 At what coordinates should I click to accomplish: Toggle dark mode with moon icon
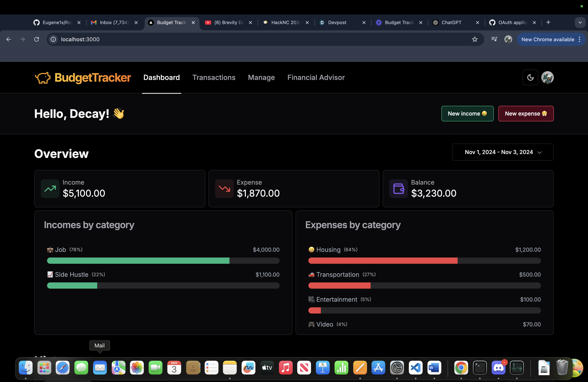tap(530, 78)
